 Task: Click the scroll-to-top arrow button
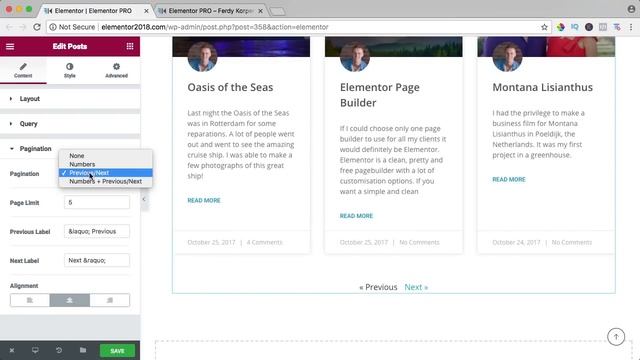[616, 337]
